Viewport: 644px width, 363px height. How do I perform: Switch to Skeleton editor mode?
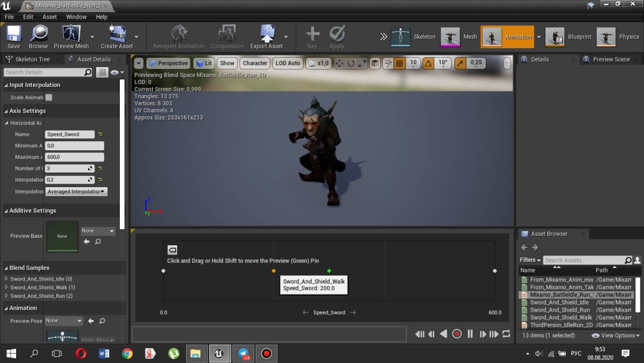pos(414,37)
